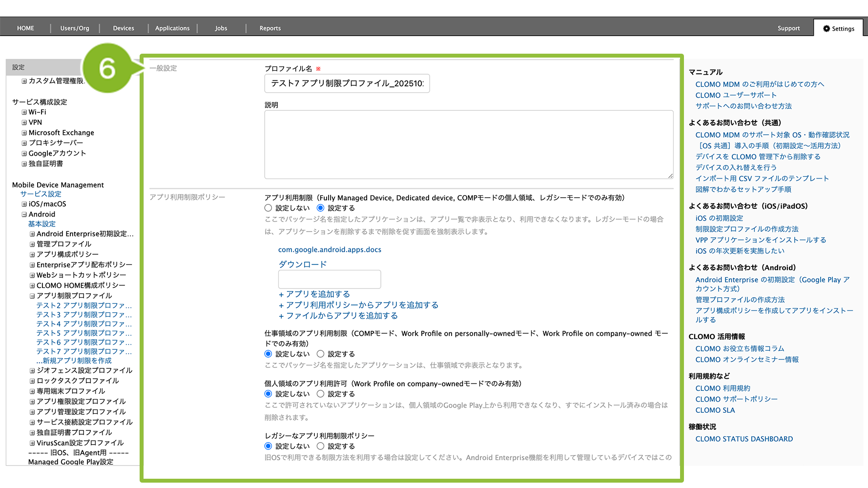Open the Devices menu
The width and height of the screenshot is (868, 488).
[x=124, y=28]
